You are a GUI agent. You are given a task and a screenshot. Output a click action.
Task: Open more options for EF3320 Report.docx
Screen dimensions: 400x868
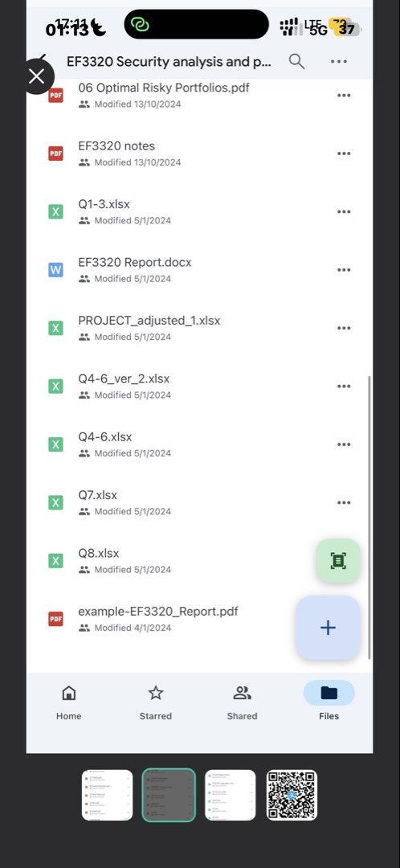(x=344, y=269)
